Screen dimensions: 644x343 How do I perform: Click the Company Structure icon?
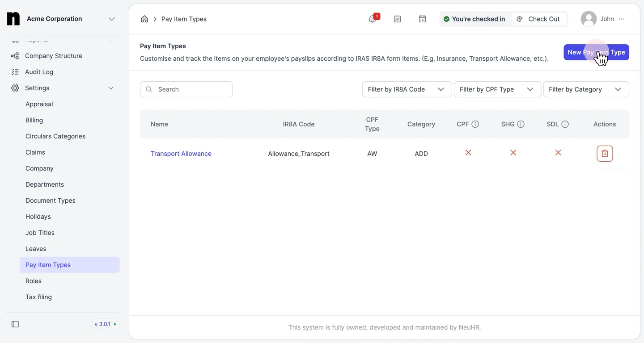tap(15, 56)
